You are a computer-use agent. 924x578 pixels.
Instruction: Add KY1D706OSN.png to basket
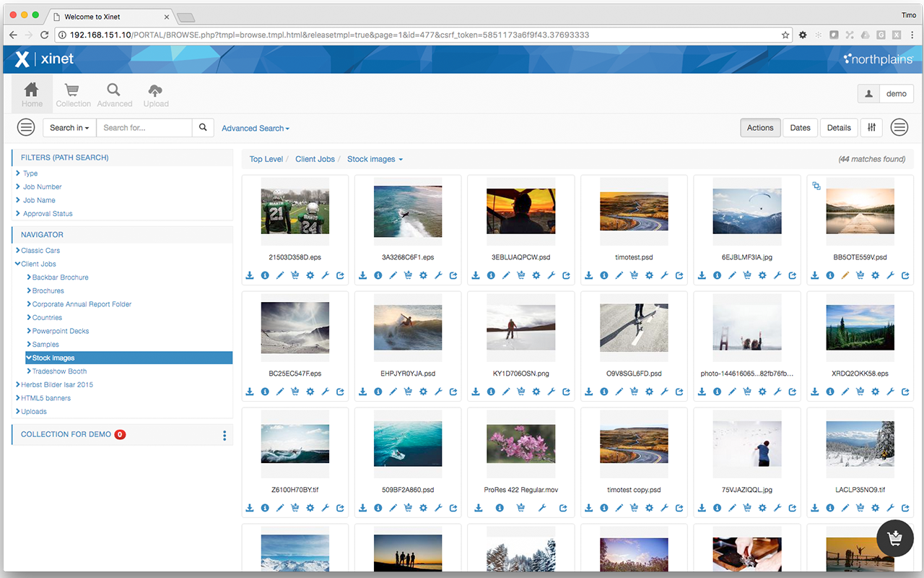pyautogui.click(x=521, y=392)
